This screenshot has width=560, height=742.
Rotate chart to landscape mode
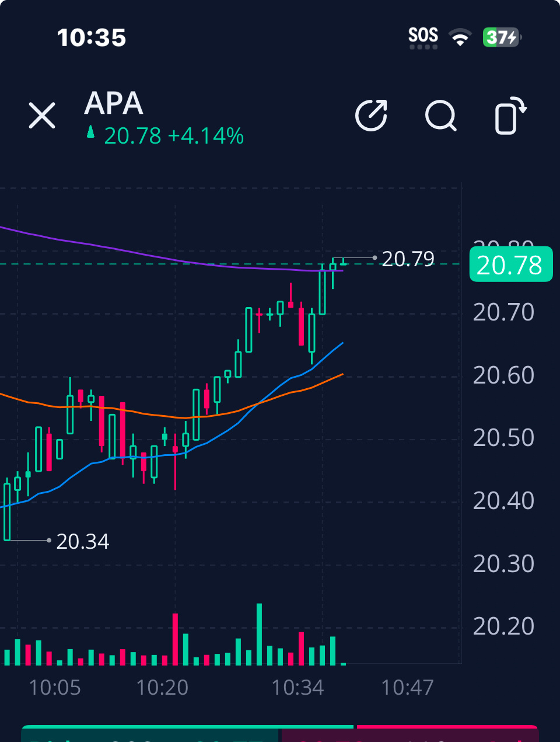pyautogui.click(x=510, y=116)
